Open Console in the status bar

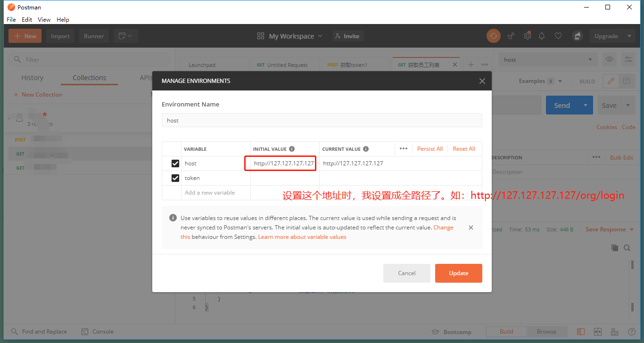click(x=98, y=332)
